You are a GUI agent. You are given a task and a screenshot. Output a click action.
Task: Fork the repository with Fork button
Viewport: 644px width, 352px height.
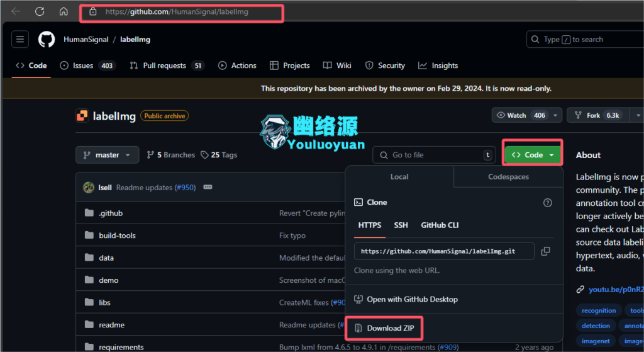click(598, 116)
